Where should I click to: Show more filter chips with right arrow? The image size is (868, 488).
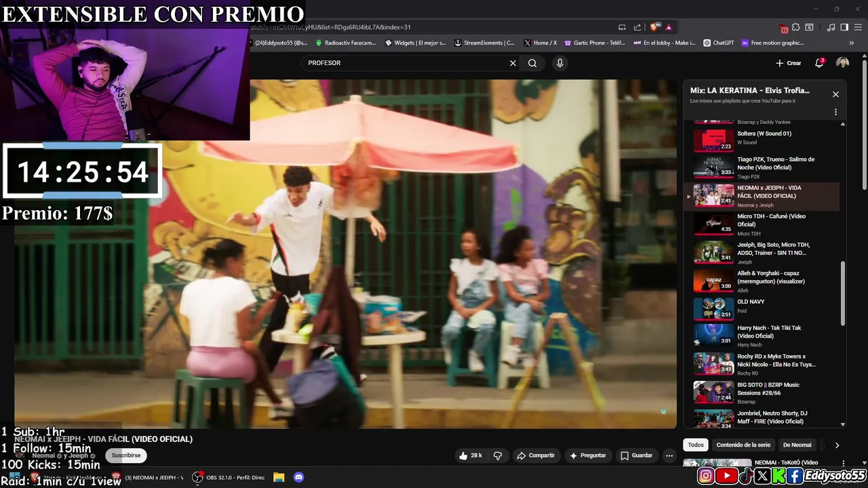point(837,445)
